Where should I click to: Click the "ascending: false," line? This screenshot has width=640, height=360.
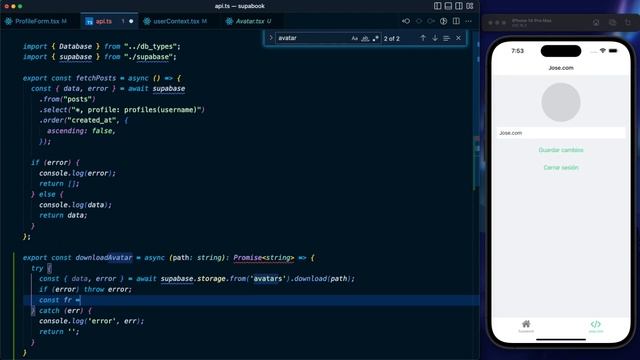point(81,131)
